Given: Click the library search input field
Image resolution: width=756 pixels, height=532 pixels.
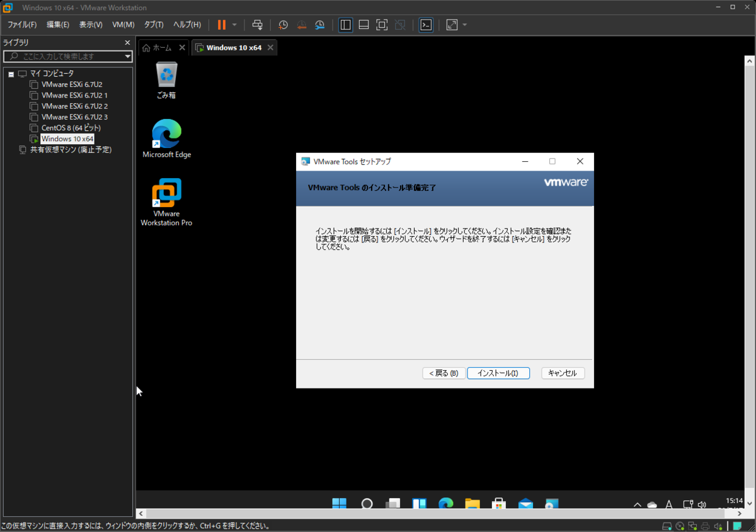Looking at the screenshot, I should tap(68, 56).
